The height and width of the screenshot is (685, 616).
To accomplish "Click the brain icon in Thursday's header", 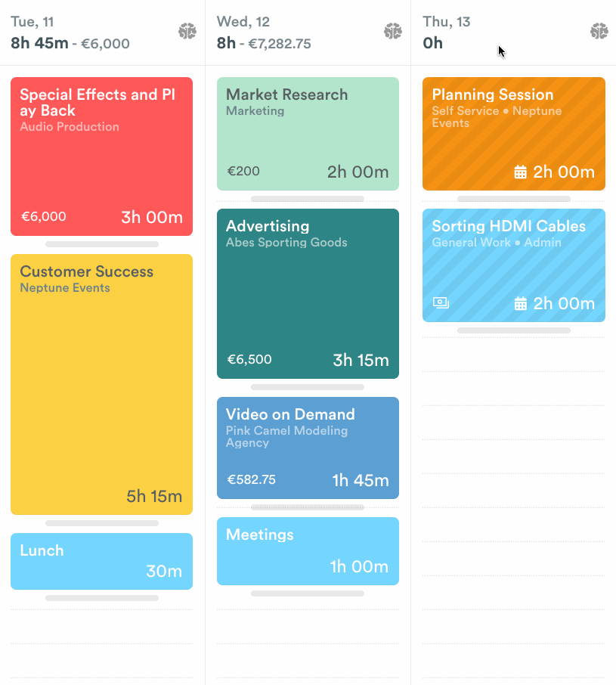I will click(599, 32).
